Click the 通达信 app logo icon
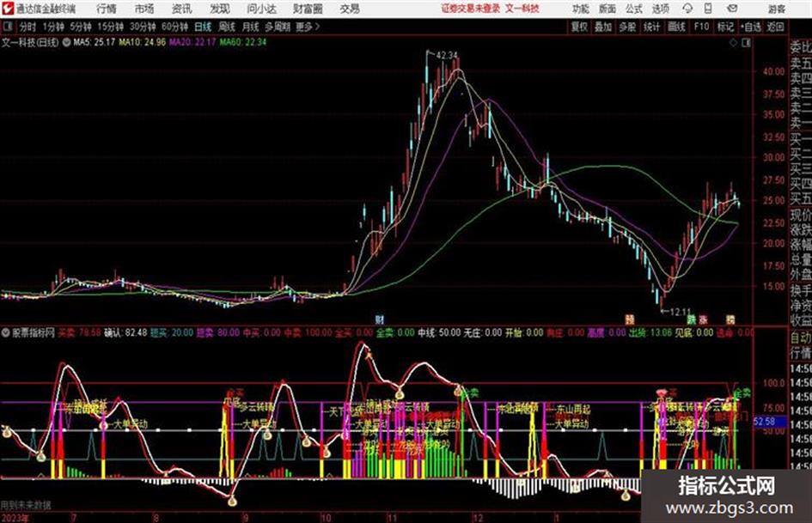This screenshot has width=812, height=523. pyautogui.click(x=7, y=8)
